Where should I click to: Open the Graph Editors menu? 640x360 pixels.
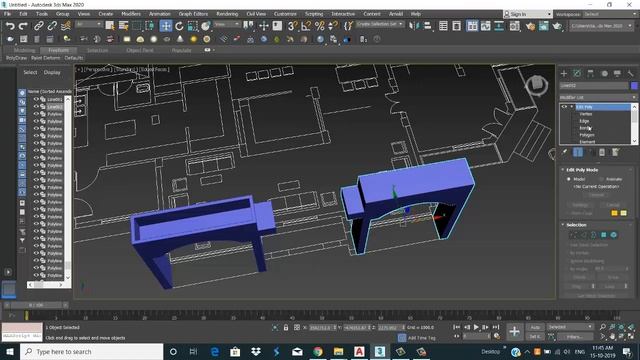click(193, 14)
